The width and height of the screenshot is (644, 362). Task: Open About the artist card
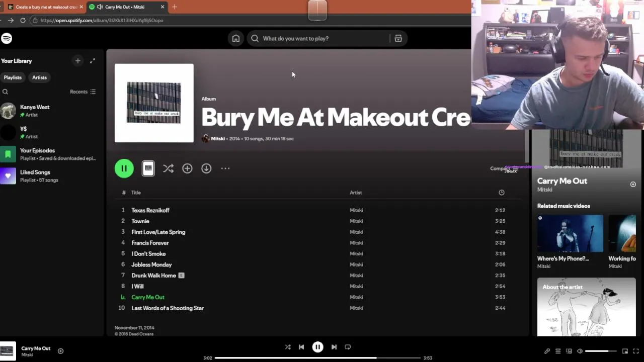pos(586,307)
